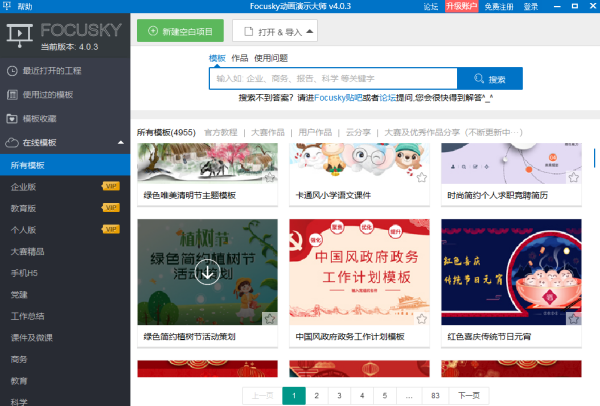The height and width of the screenshot is (406, 600).
Task: Favorite 时尚简约个人求职竞聘简历 with the star
Action: coord(573,178)
